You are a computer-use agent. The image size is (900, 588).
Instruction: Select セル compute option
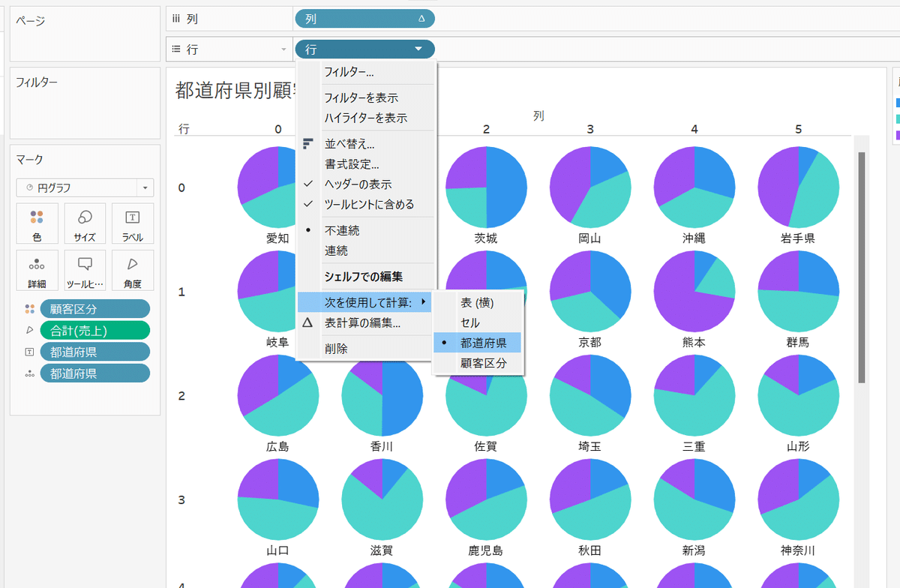[x=478, y=322]
